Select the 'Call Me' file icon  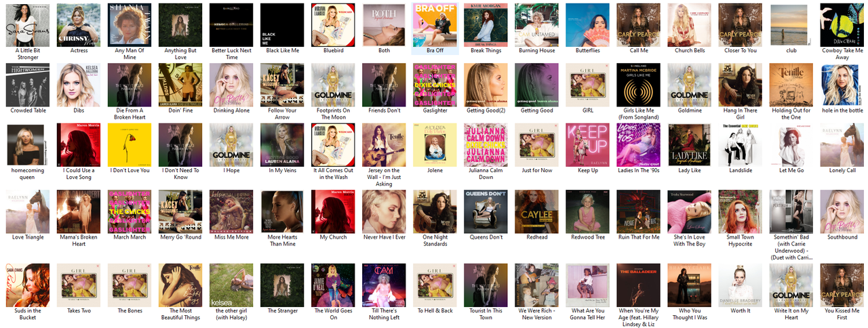638,25
